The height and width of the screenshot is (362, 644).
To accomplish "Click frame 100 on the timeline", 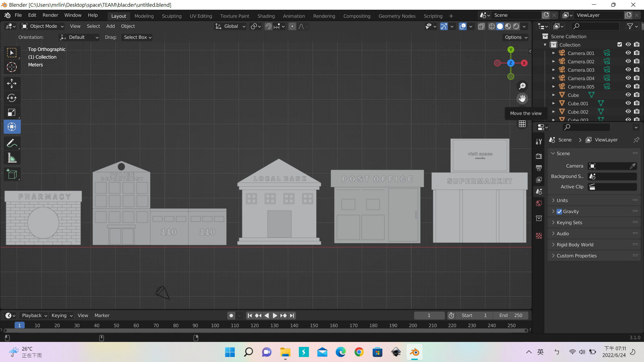I will [215, 325].
